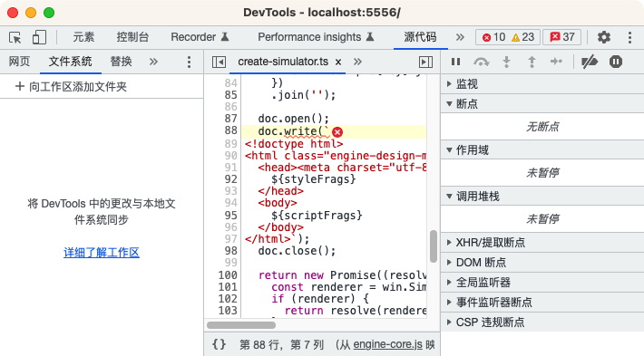Collapse the 调用堆栈 call stack section
This screenshot has height=356, width=644.
(x=542, y=197)
